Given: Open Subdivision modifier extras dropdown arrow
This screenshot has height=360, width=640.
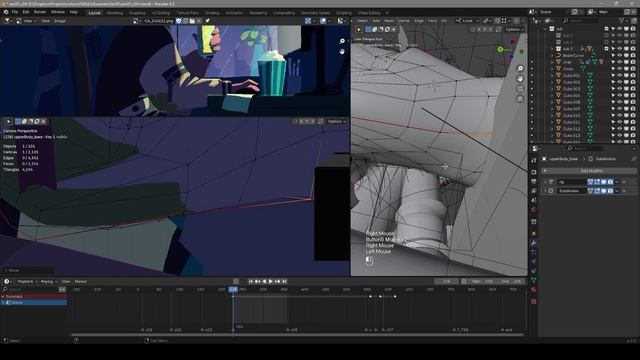Looking at the screenshot, I should 617,191.
